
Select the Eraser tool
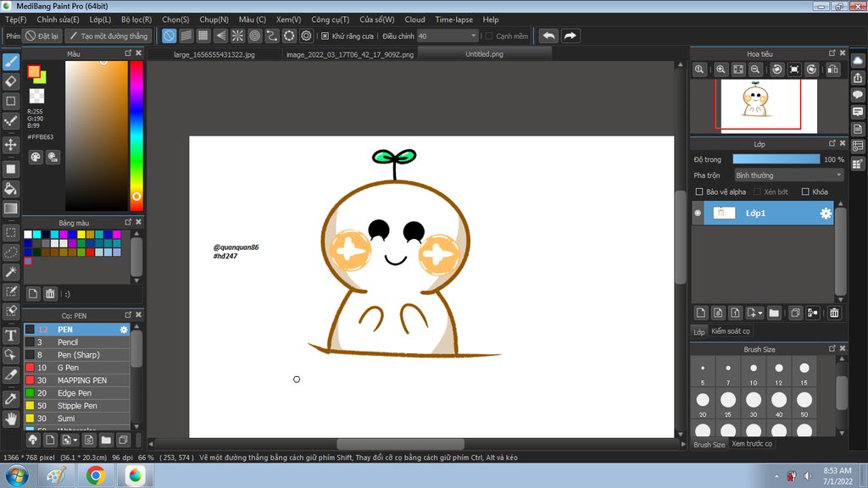(10, 81)
